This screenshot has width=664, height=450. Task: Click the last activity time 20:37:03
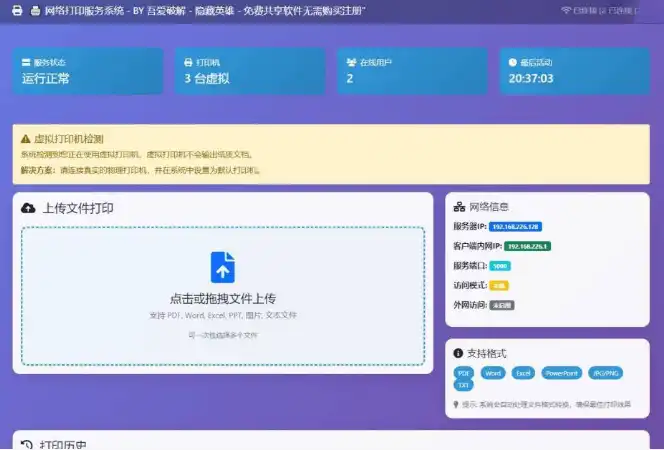(531, 78)
